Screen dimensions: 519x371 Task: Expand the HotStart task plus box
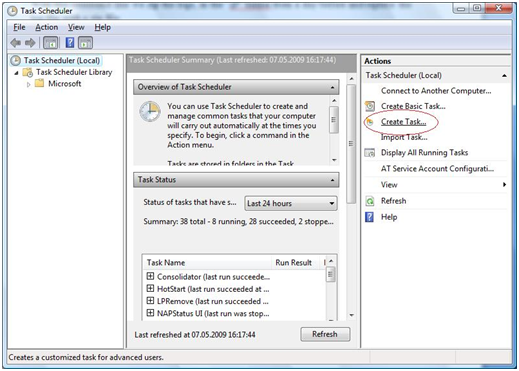[150, 289]
